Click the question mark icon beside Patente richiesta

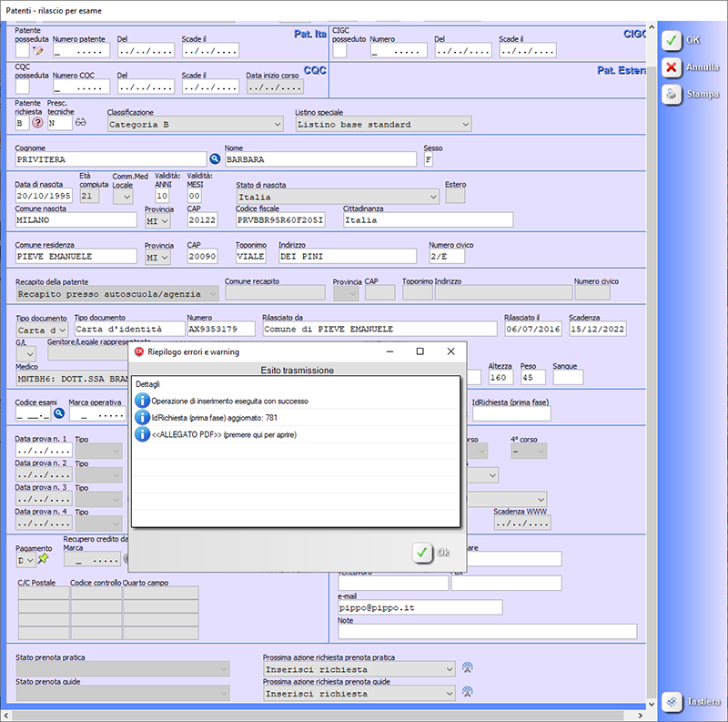point(38,123)
